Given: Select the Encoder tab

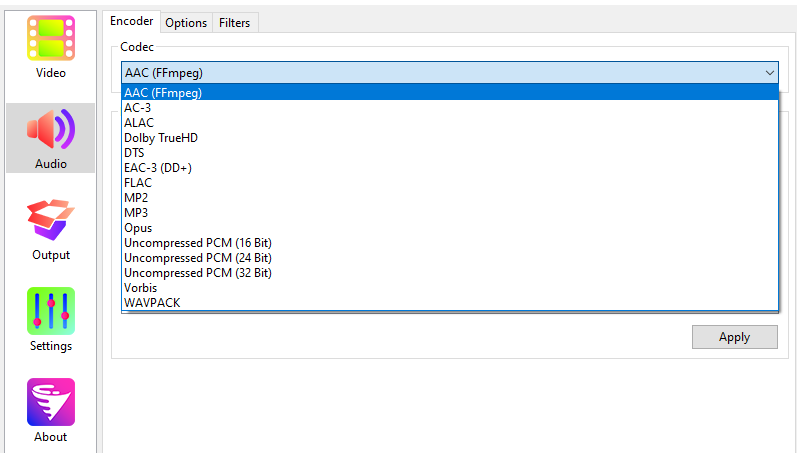Looking at the screenshot, I should tap(132, 21).
